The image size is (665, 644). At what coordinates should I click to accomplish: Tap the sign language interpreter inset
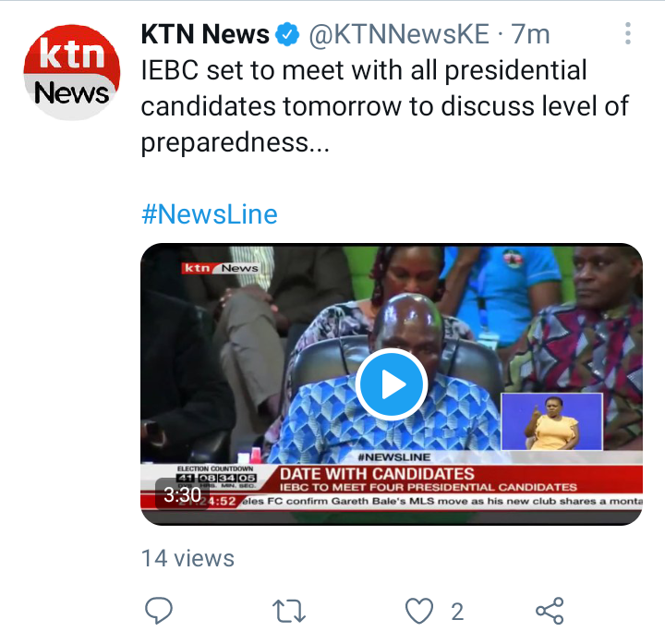click(x=551, y=421)
